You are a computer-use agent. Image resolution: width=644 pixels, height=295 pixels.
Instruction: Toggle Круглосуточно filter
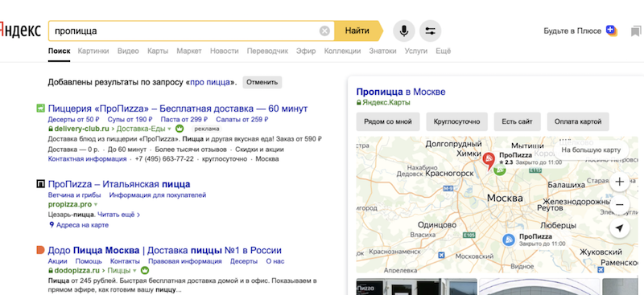pos(456,121)
